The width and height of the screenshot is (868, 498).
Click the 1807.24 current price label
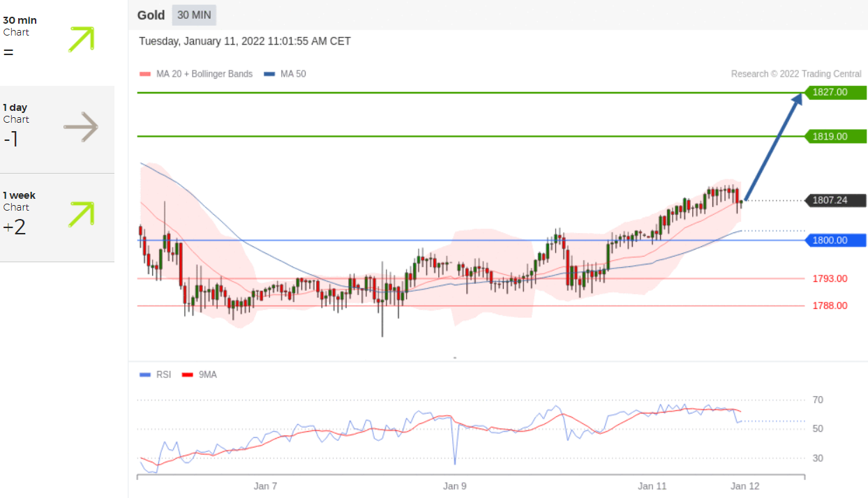835,200
